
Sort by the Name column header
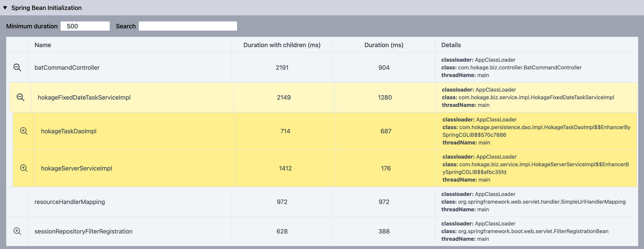point(43,45)
